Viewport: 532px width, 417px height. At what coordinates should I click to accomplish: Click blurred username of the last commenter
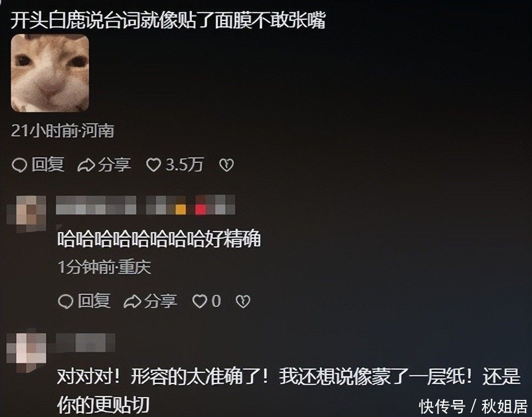[x=86, y=342]
